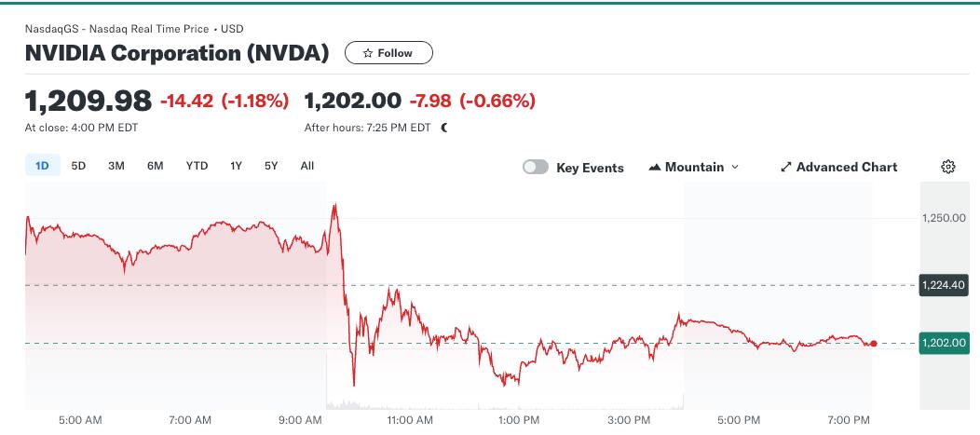980x435 pixels.
Task: Click the red current-price dot on chart
Action: [873, 344]
